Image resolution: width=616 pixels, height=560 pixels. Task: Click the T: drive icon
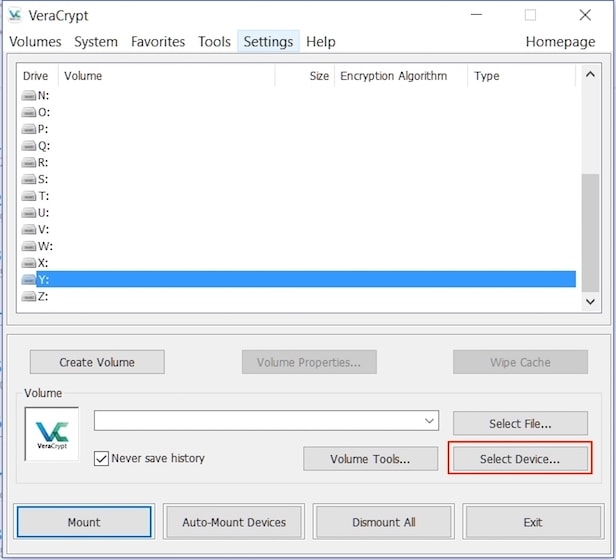[29, 196]
